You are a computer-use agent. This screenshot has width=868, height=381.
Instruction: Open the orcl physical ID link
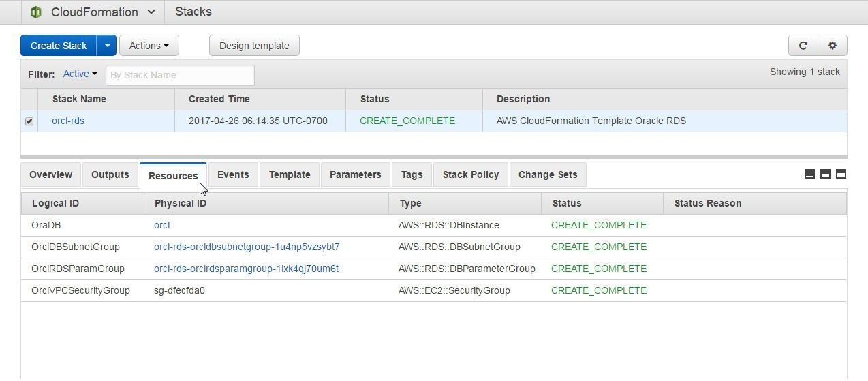point(162,225)
